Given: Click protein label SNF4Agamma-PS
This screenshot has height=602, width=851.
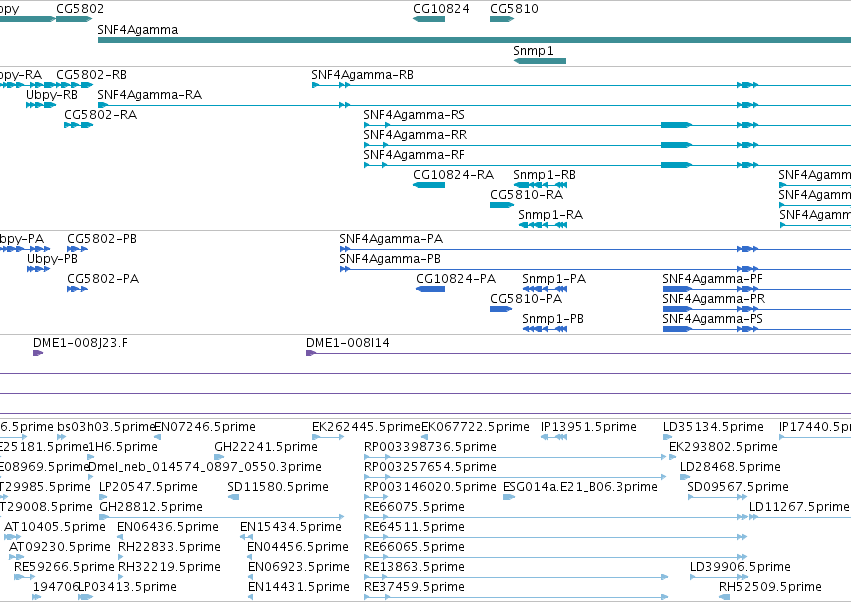Looking at the screenshot, I should pyautogui.click(x=712, y=319).
